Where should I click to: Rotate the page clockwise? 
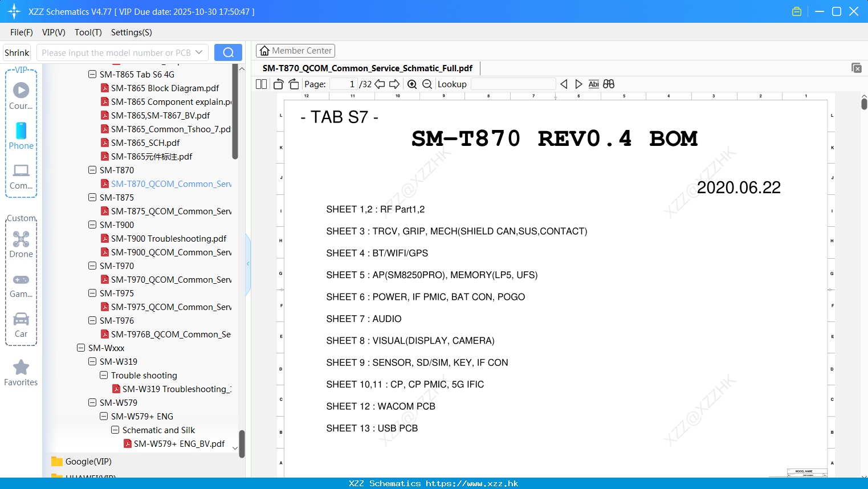click(x=294, y=84)
